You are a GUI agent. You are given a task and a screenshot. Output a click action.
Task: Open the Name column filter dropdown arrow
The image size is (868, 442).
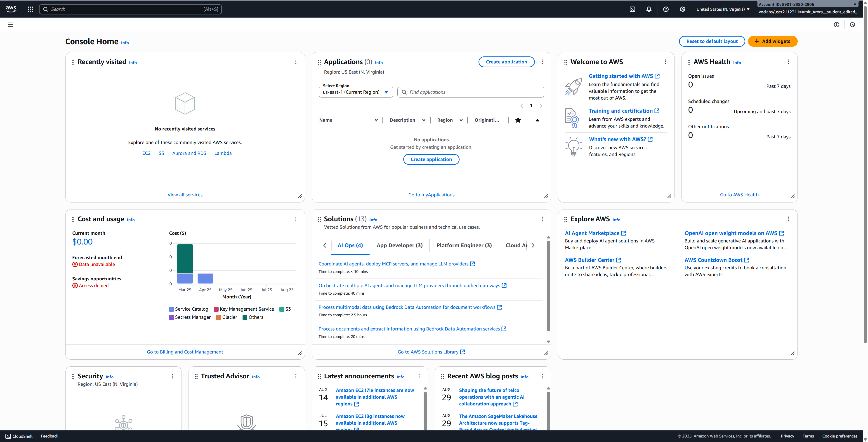click(376, 120)
